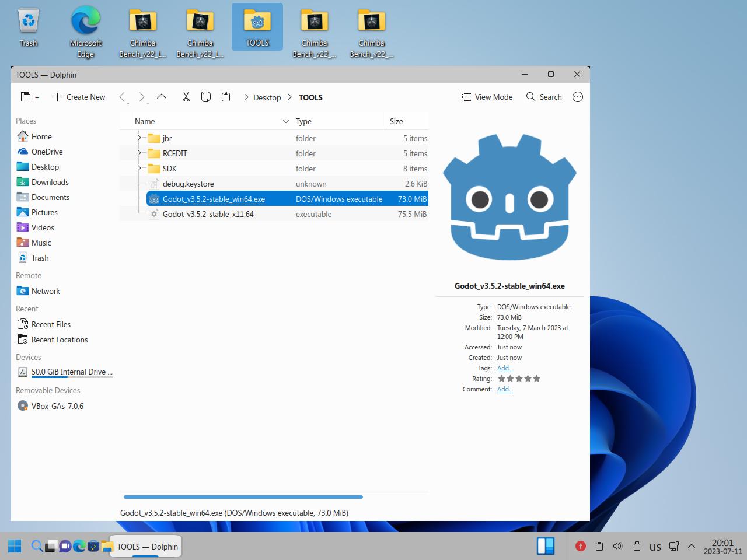Adjust the icon zoom slider at bottom

point(243,497)
